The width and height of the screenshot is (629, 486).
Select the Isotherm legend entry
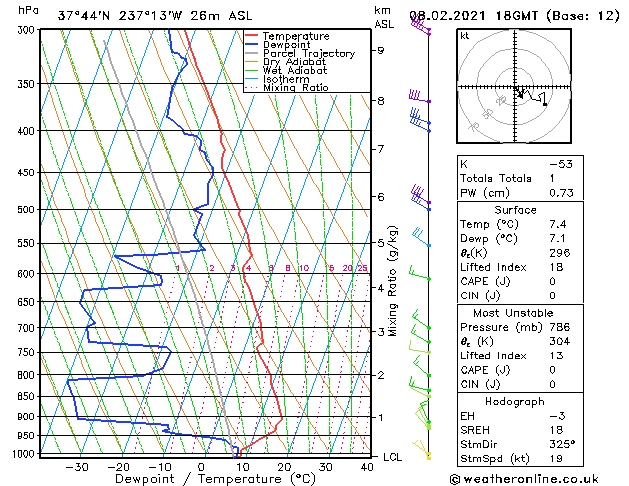[x=286, y=79]
